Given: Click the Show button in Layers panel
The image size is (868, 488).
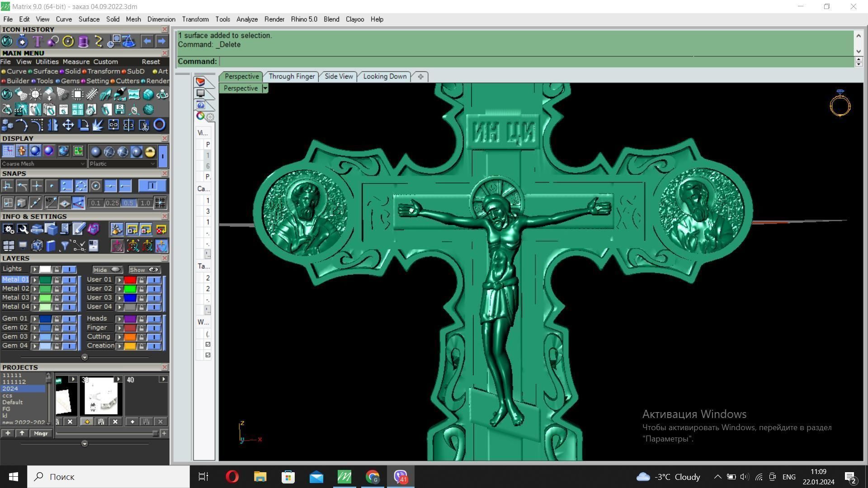Looking at the screenshot, I should tap(145, 270).
